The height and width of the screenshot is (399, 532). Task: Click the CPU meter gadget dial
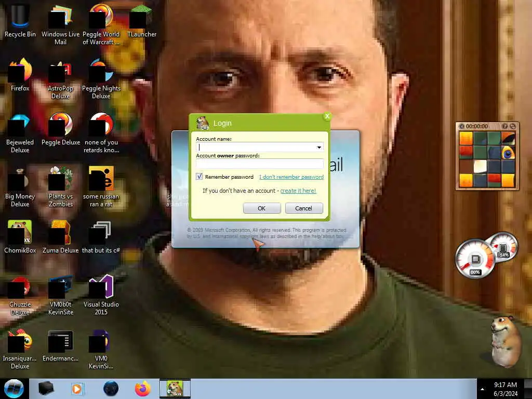[474, 259]
